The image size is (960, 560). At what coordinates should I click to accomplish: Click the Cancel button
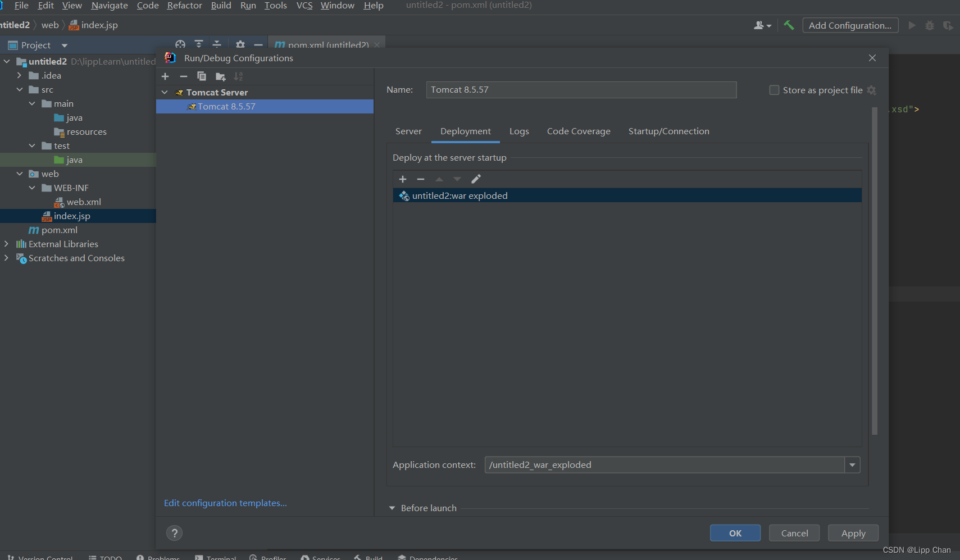794,533
